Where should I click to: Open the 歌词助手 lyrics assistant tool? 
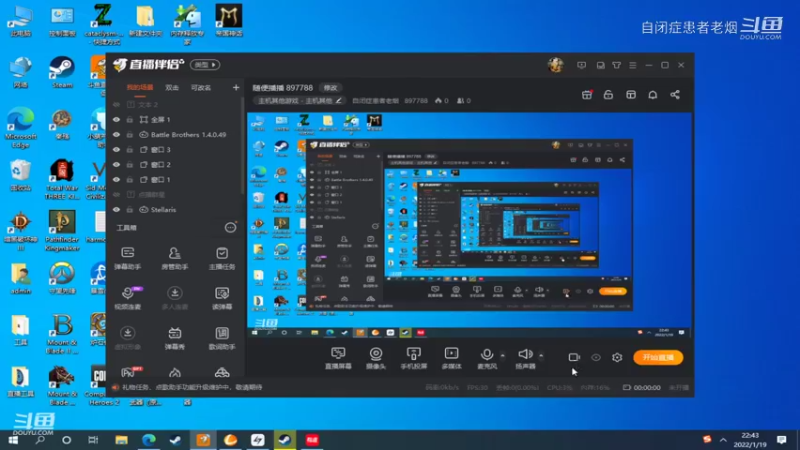222,338
